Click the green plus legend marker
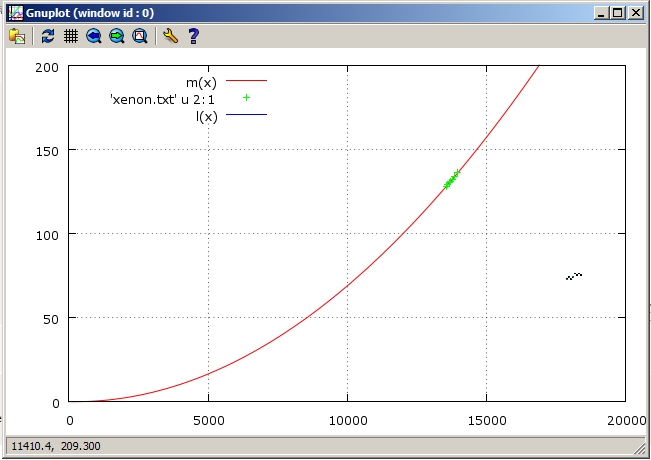This screenshot has height=460, width=651. pos(247,98)
